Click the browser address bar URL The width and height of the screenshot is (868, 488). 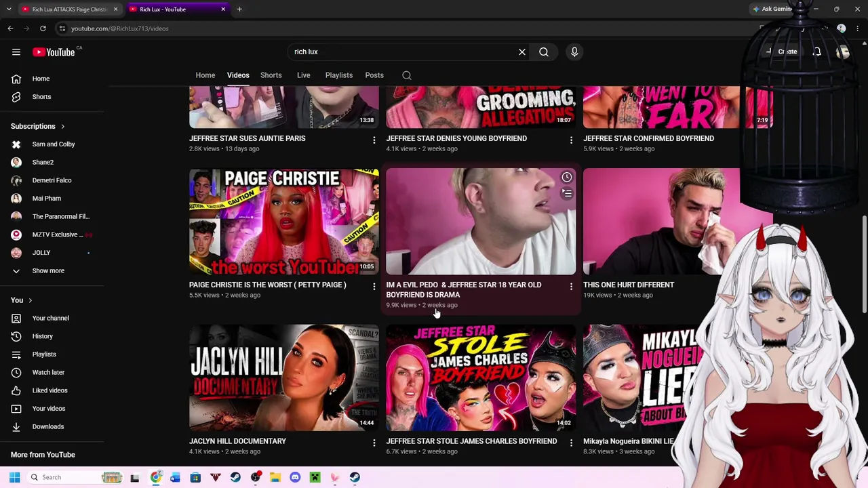[119, 28]
